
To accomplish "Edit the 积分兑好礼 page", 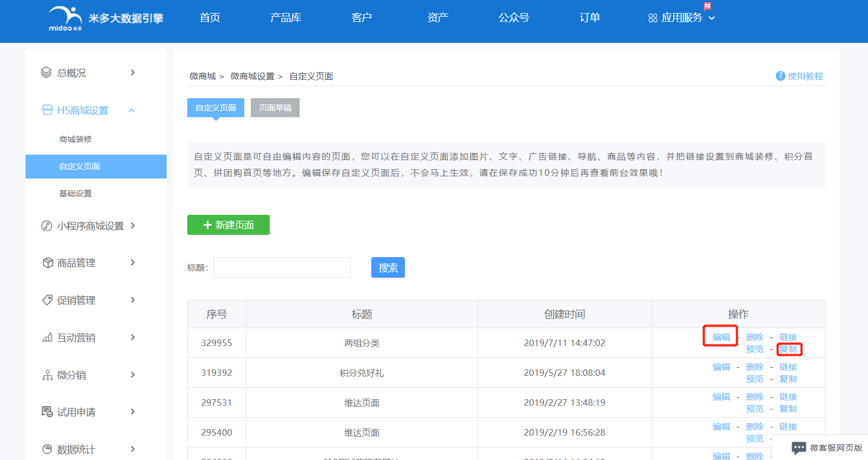I will [721, 367].
